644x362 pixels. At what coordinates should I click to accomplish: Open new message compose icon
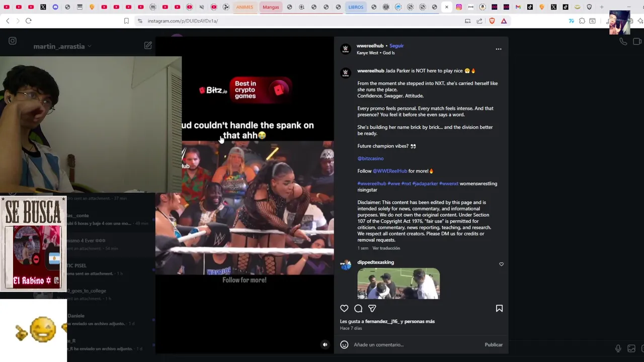(148, 46)
